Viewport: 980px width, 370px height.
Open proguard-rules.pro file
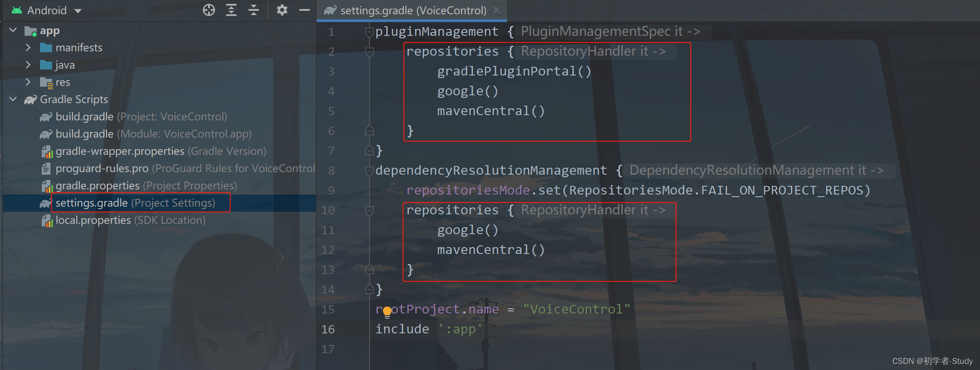(178, 168)
